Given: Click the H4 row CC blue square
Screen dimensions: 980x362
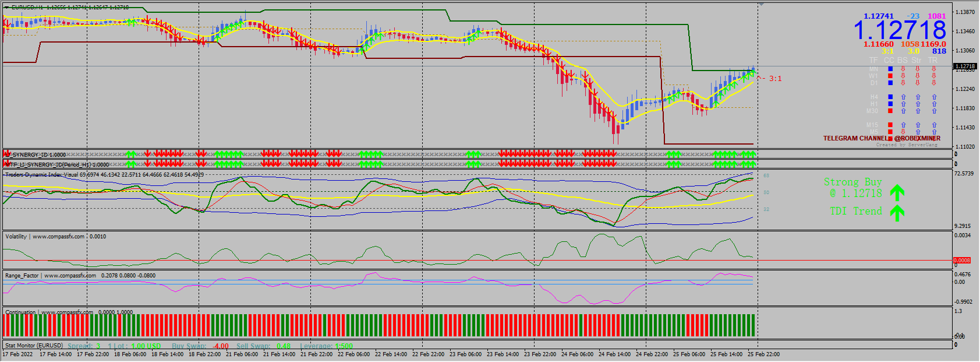Looking at the screenshot, I should 890,97.
